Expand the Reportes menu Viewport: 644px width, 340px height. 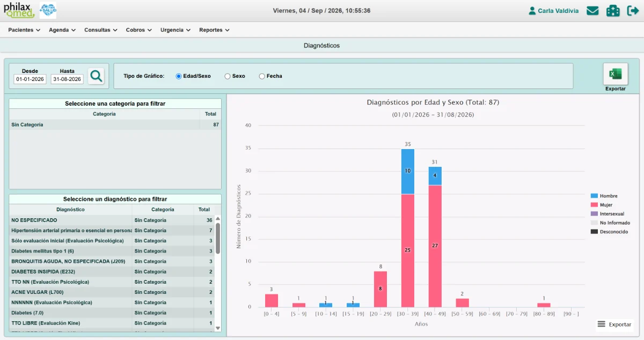214,30
